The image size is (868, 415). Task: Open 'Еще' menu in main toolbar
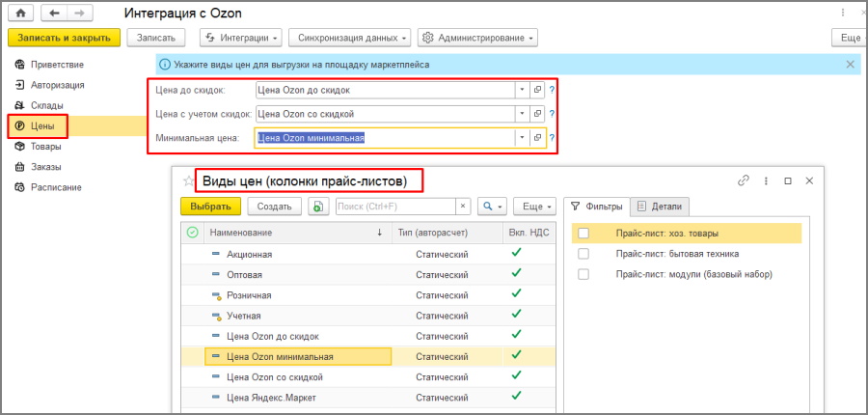(850, 38)
